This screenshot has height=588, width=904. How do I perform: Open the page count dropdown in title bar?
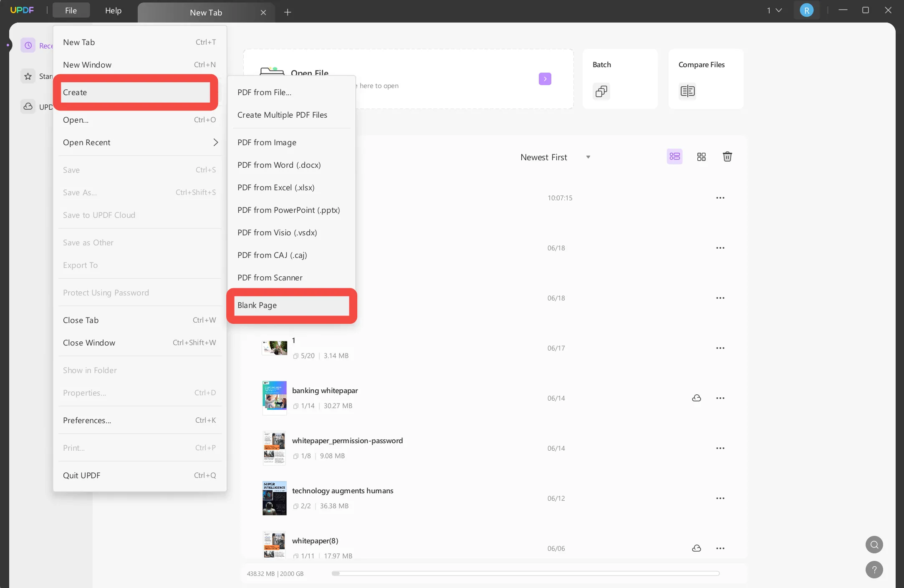(x=774, y=10)
